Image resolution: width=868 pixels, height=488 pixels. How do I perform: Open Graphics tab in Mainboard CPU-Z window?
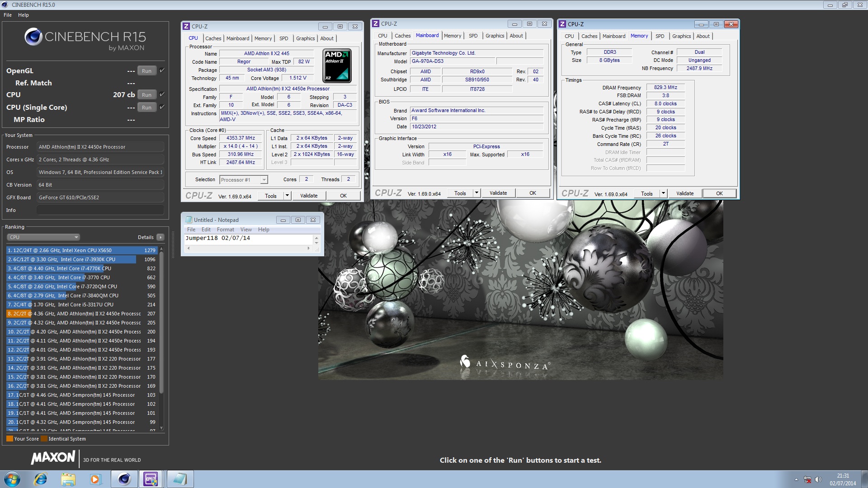(495, 36)
